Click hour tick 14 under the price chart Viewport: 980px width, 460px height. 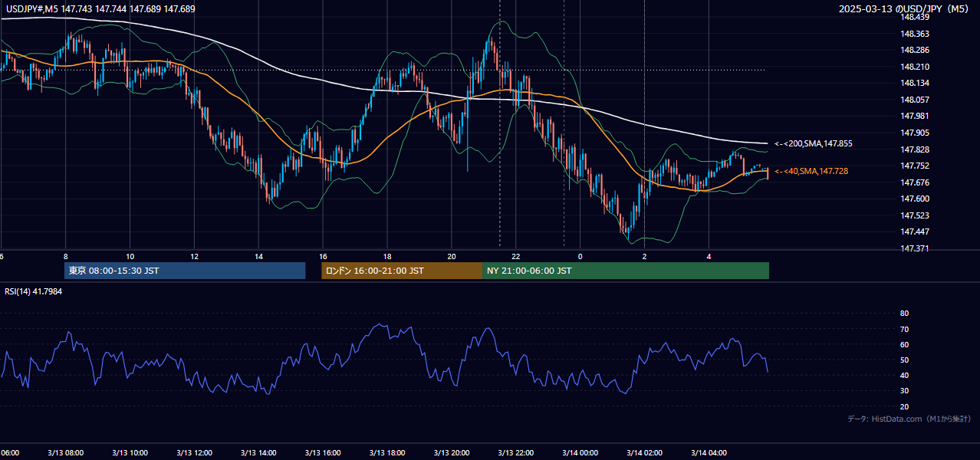[x=258, y=257]
